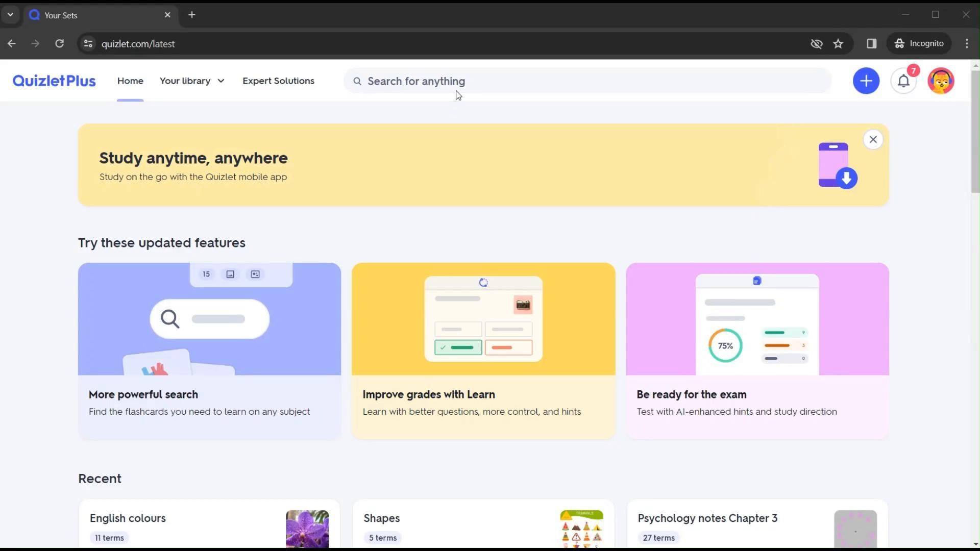Reload the current page
Image resolution: width=980 pixels, height=551 pixels.
click(x=60, y=44)
